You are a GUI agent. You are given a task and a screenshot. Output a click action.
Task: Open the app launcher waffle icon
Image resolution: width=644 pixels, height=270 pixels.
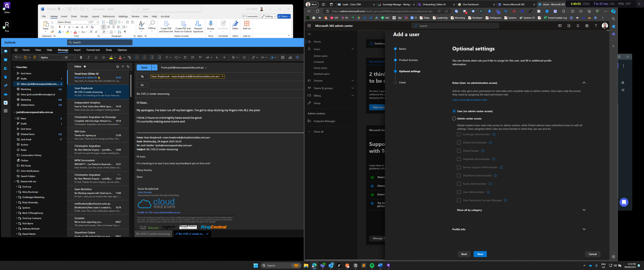pyautogui.click(x=309, y=26)
